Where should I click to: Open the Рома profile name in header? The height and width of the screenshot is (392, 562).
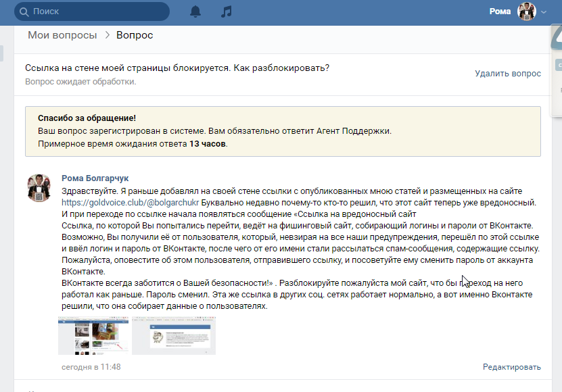500,11
